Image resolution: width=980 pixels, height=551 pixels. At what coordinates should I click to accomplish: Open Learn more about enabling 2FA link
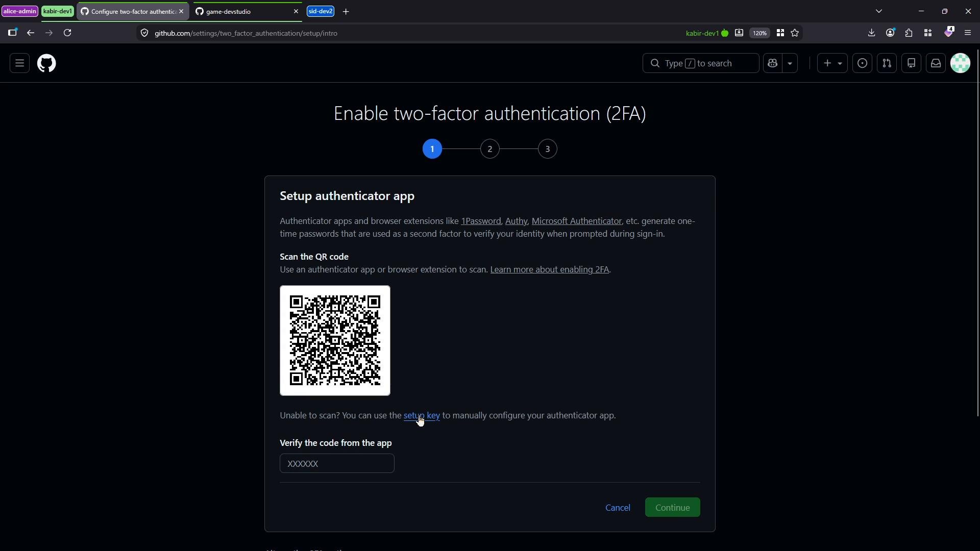point(550,269)
